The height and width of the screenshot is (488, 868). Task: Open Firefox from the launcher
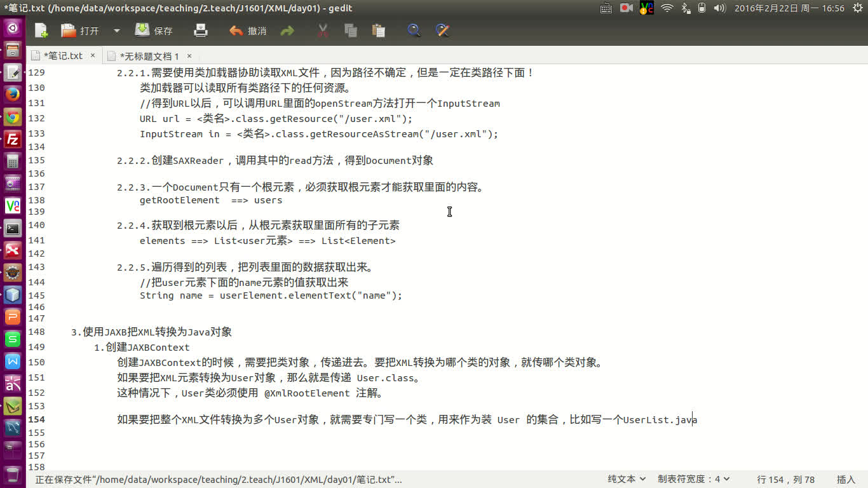(12, 94)
